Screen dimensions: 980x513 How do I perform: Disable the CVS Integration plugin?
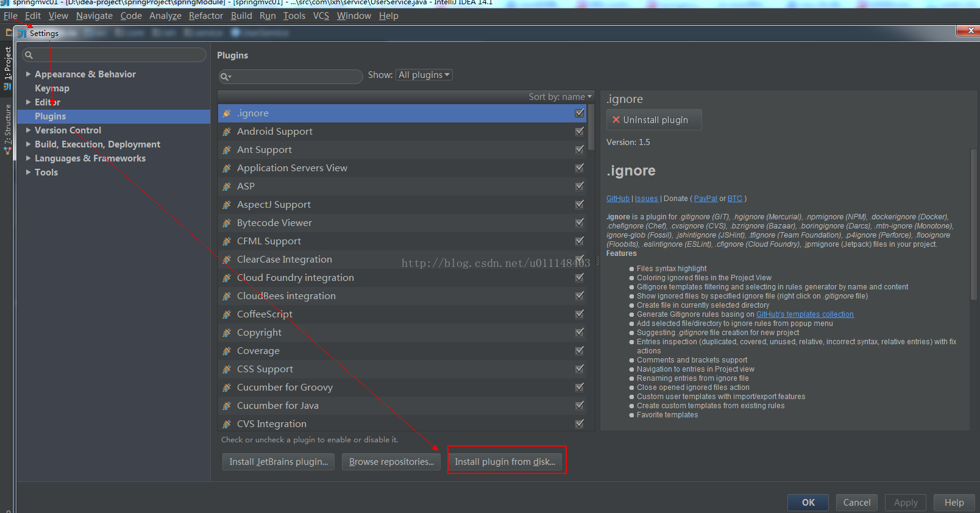tap(580, 423)
